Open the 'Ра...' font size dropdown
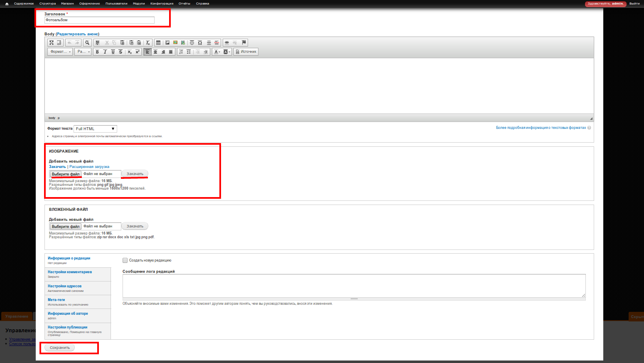644x363 pixels. (x=83, y=52)
